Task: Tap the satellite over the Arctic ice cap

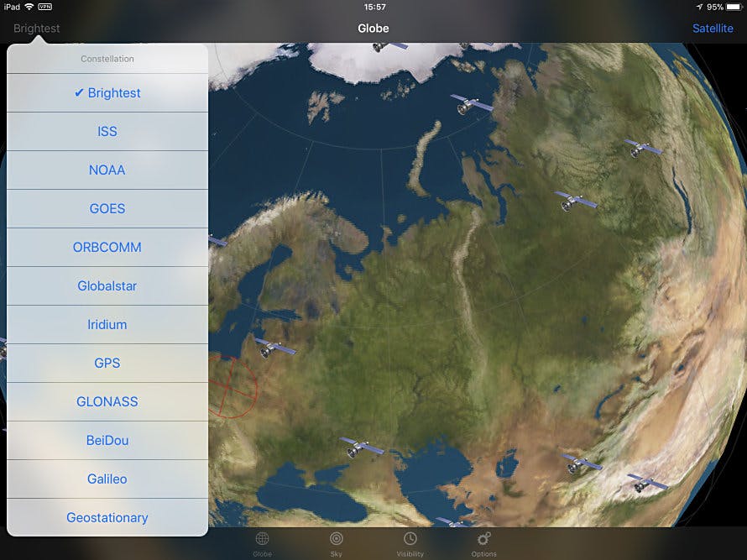Action: [389, 47]
